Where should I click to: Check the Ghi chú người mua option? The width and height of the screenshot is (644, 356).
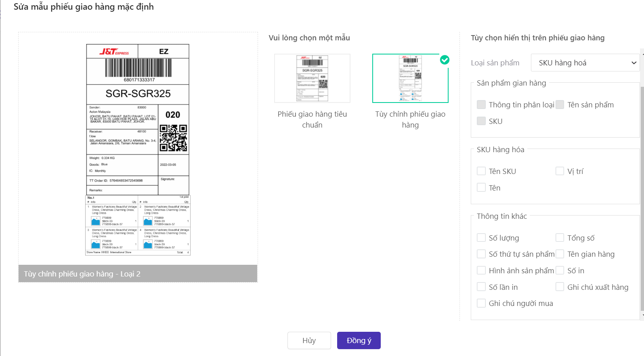(481, 303)
